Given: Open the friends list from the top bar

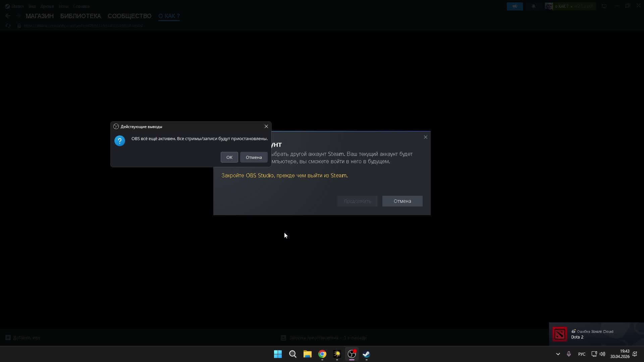Looking at the screenshot, I should 515,6.
